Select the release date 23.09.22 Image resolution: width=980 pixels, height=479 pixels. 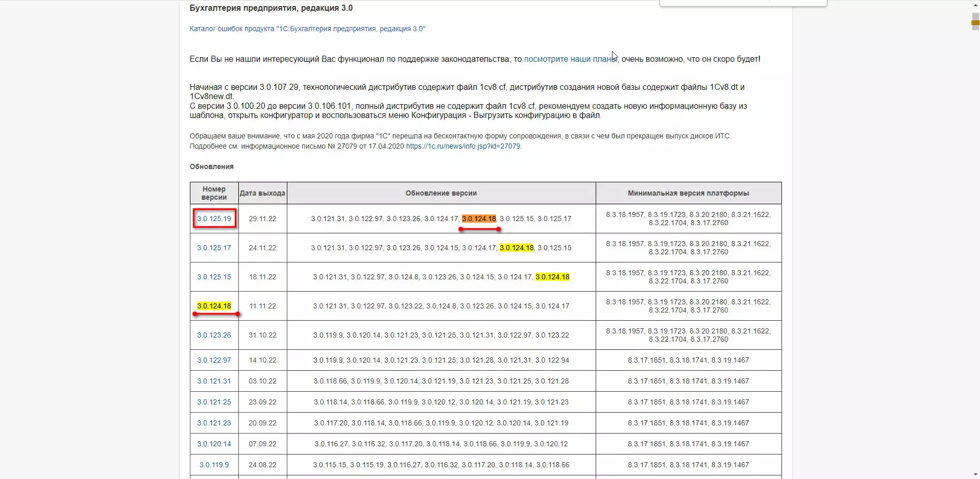coord(262,402)
